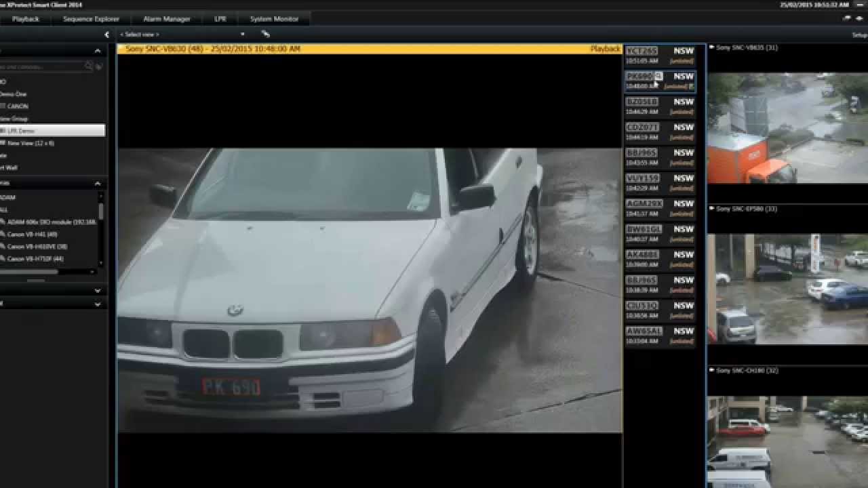Expand the bottom-most collapsed pane chevron

click(98, 304)
